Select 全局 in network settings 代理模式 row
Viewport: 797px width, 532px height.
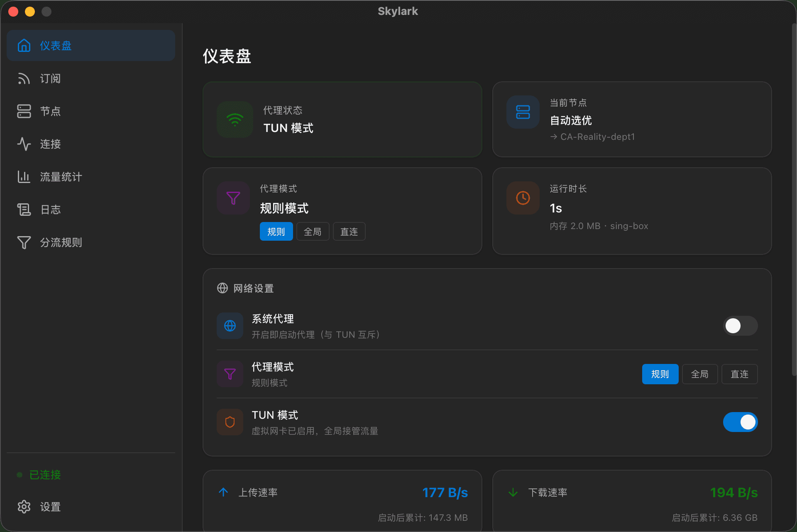coord(700,374)
